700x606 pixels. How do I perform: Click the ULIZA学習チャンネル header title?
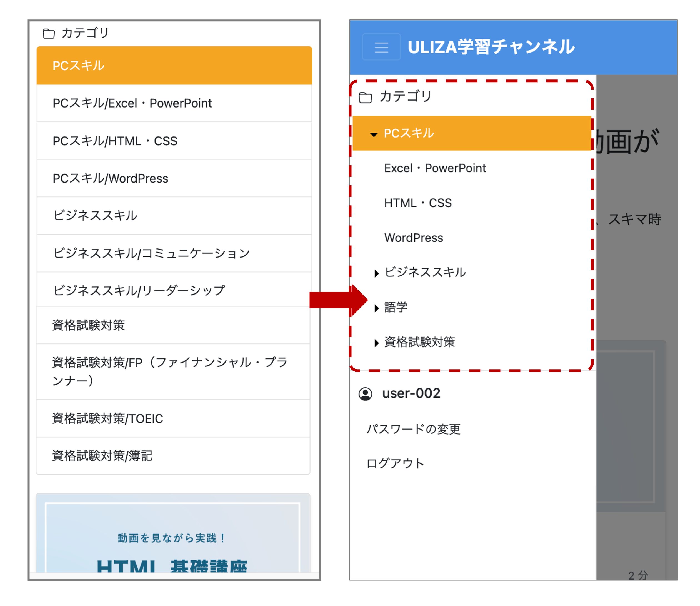[x=491, y=47]
